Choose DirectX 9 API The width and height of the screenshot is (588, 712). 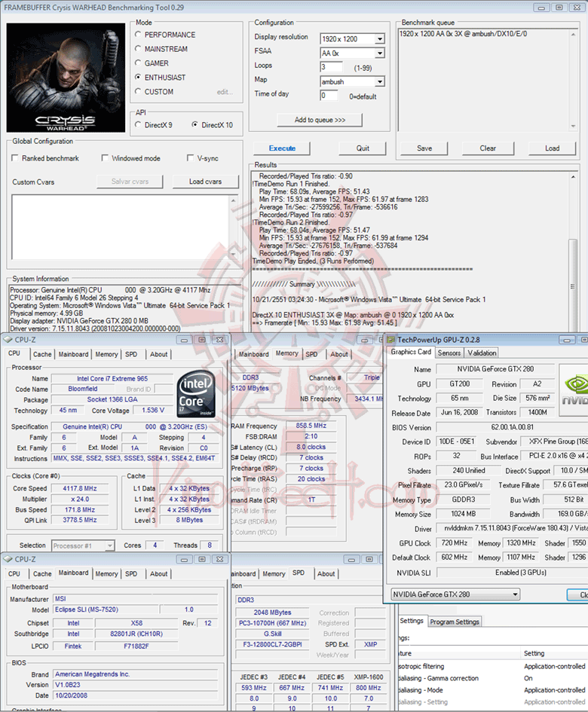pyautogui.click(x=138, y=124)
